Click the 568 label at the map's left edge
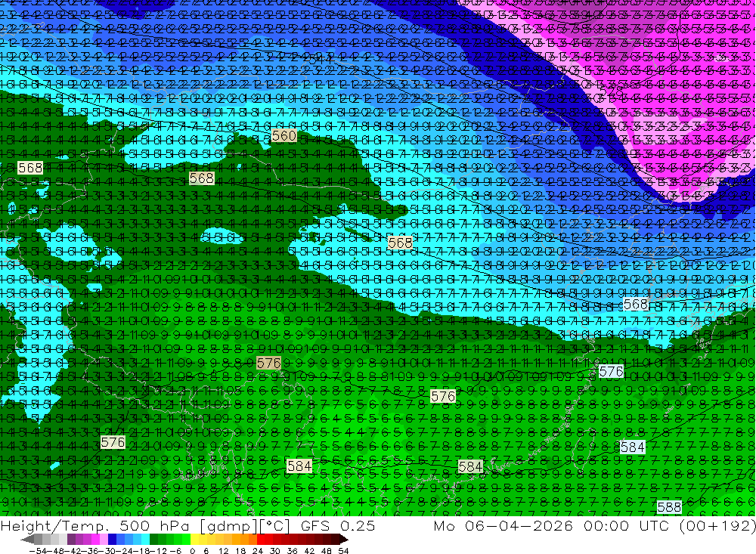The height and width of the screenshot is (554, 756). click(30, 168)
